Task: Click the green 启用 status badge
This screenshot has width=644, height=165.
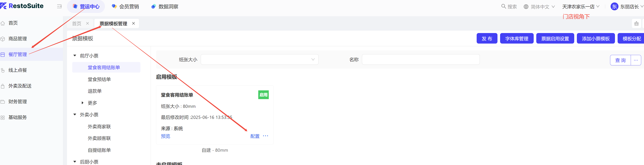Action: pyautogui.click(x=263, y=95)
